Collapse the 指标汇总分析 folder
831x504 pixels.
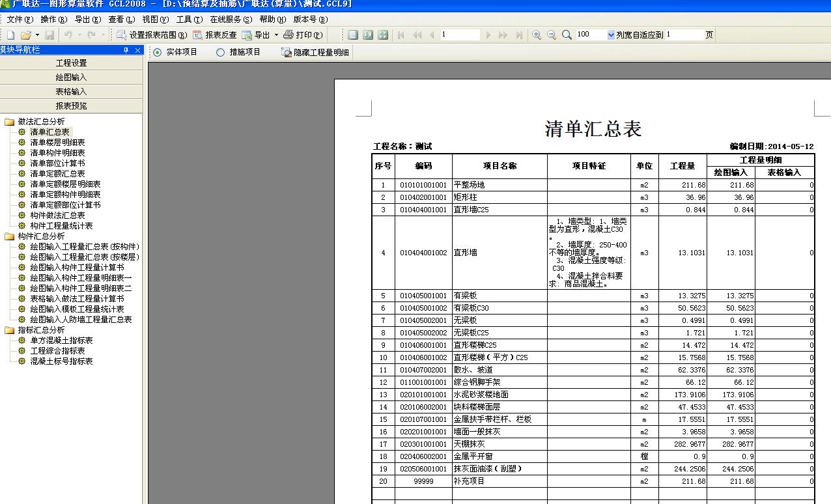9,330
